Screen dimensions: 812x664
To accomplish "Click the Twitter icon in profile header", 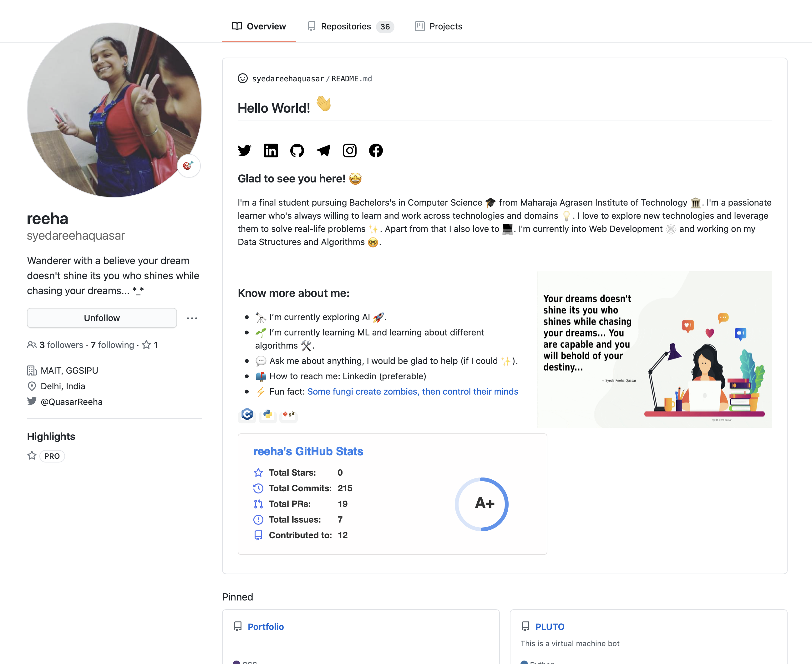I will coord(244,151).
